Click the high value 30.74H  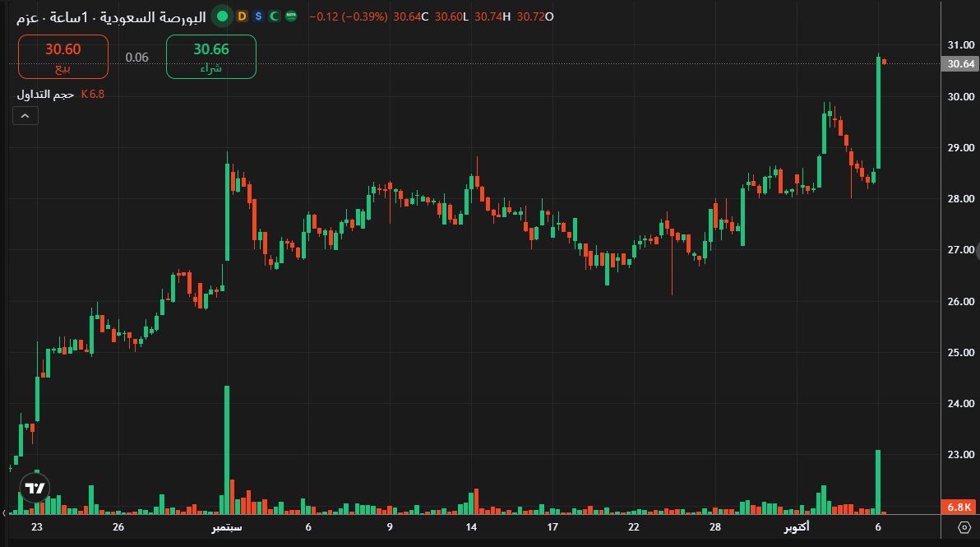click(x=492, y=17)
